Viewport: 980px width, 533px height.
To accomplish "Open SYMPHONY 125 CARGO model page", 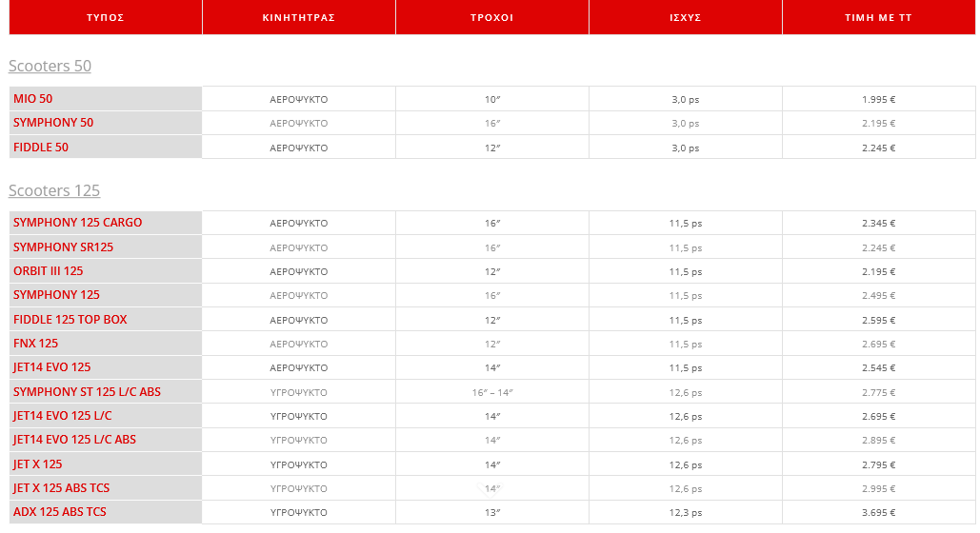I will [77, 223].
